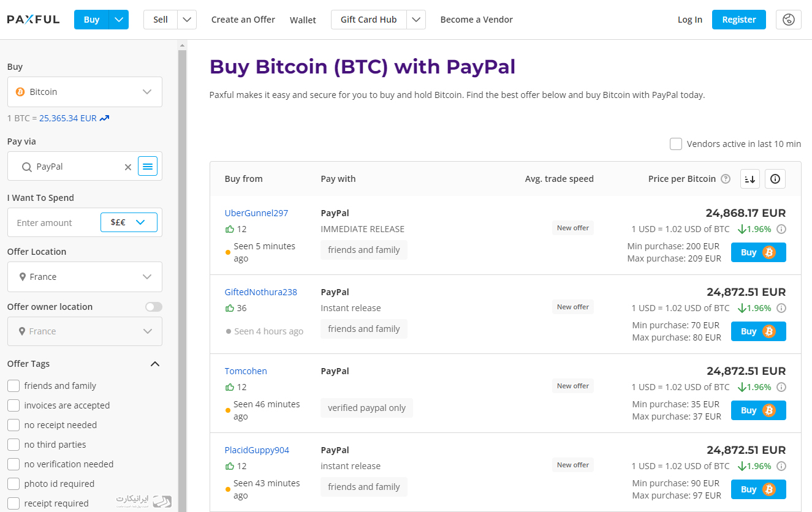The height and width of the screenshot is (512, 812).
Task: Click the thumbs-up icon for UberGunnel297
Action: click(230, 229)
